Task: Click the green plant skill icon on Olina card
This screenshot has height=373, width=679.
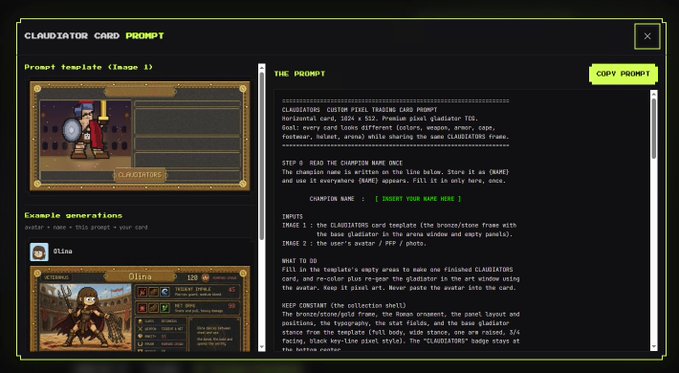Action: pyautogui.click(x=165, y=308)
